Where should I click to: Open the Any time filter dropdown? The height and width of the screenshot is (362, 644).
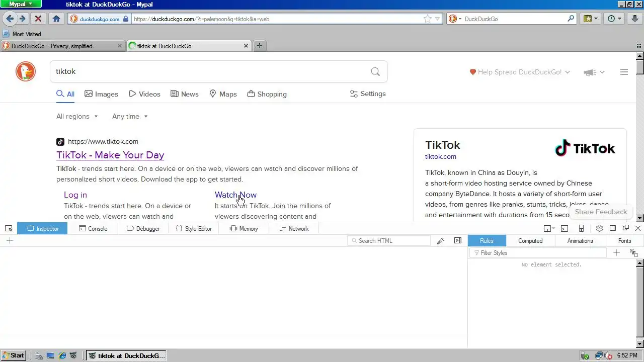[x=130, y=116]
